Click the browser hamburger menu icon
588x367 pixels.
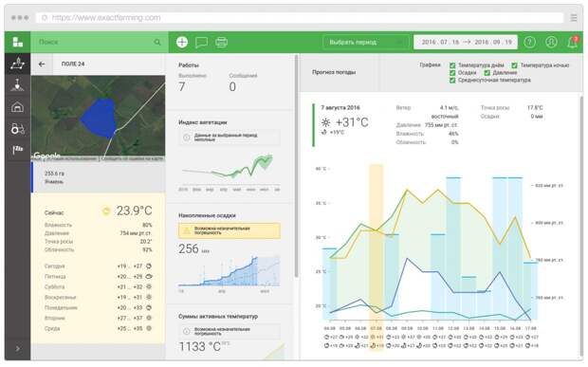coord(574,18)
